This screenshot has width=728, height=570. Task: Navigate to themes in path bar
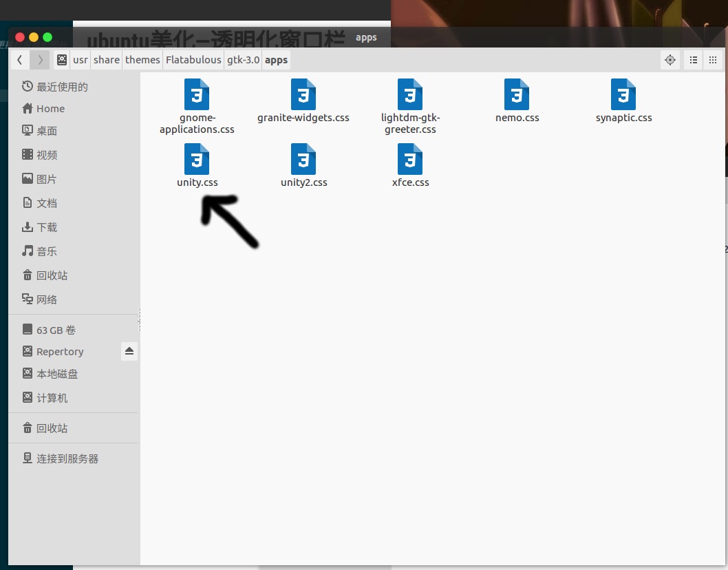click(142, 60)
